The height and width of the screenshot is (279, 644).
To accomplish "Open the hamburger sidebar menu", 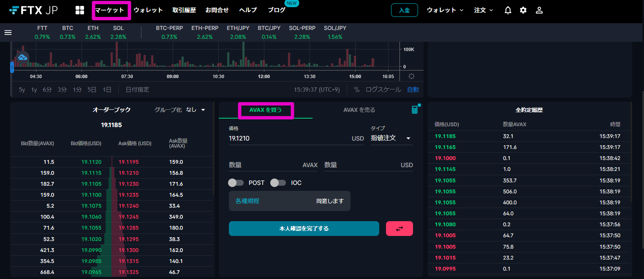I will point(8,33).
